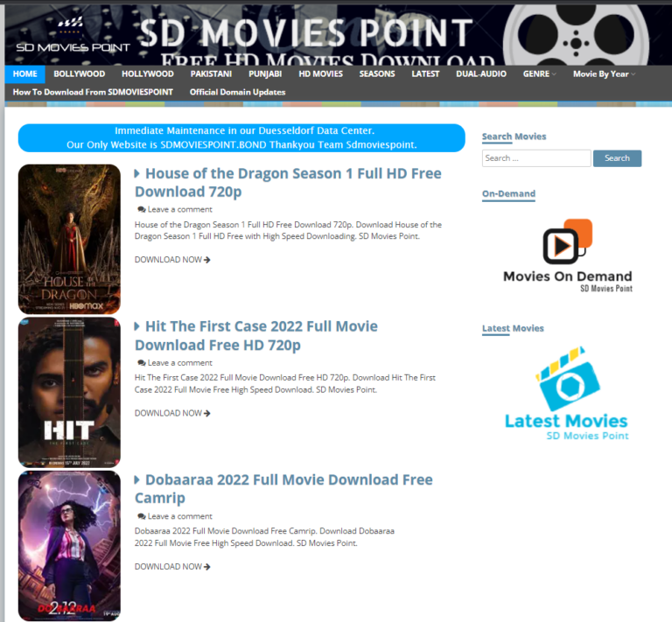Screen dimensions: 672x622
Task: Open the BOLLYWOOD category
Action: (80, 74)
